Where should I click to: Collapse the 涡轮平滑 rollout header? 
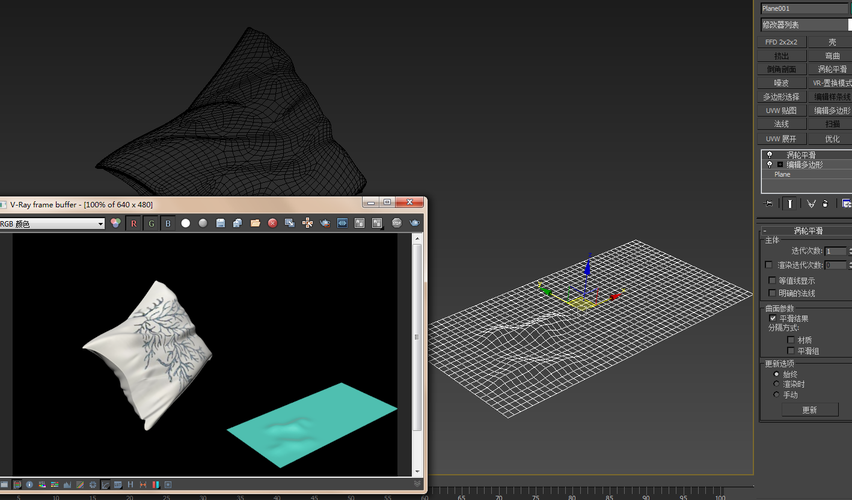coord(806,230)
